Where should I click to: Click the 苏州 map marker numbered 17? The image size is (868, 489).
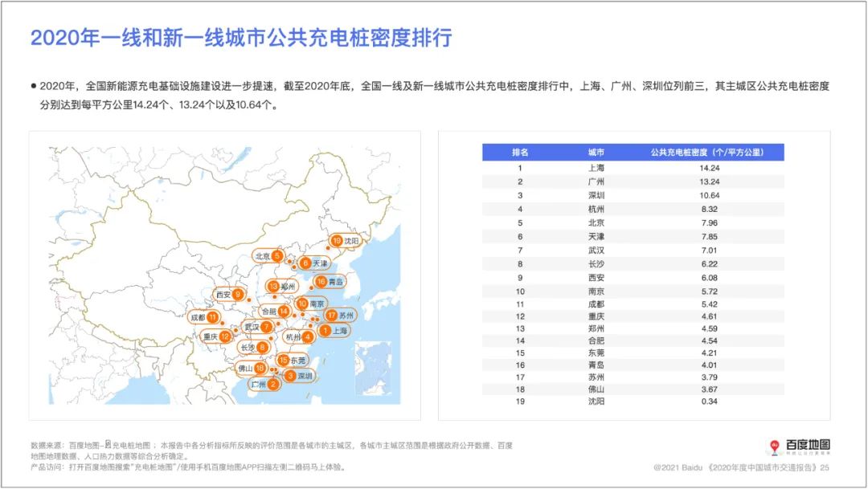point(340,316)
